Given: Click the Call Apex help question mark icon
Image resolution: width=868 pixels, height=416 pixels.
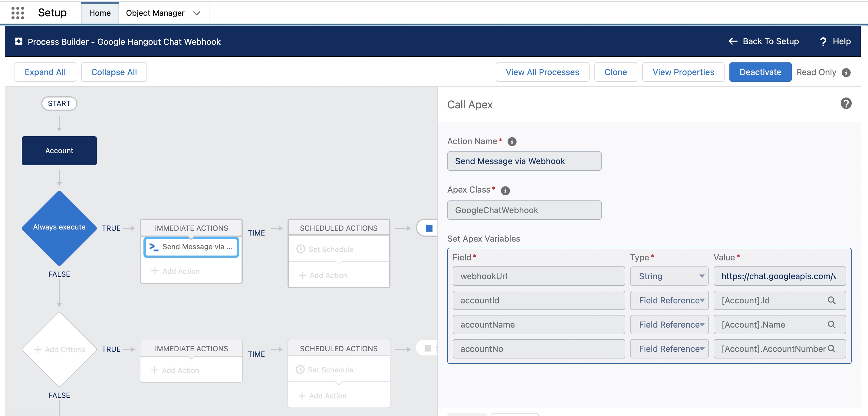Looking at the screenshot, I should [x=846, y=104].
